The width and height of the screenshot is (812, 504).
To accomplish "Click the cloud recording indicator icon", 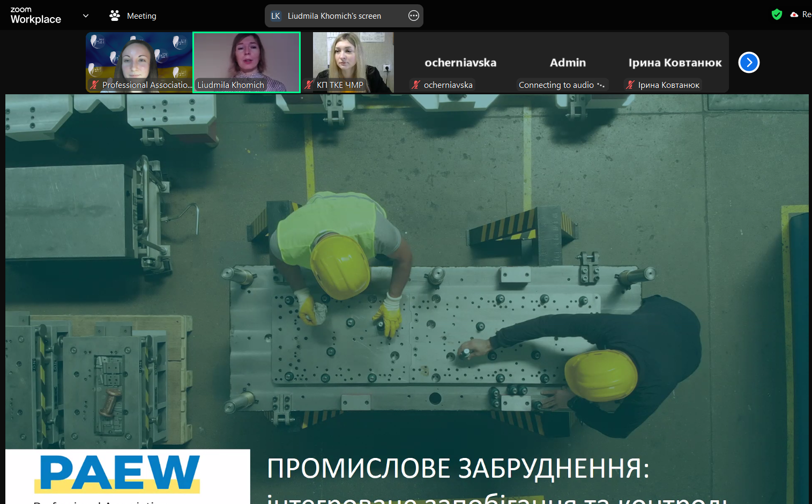I will coord(794,14).
